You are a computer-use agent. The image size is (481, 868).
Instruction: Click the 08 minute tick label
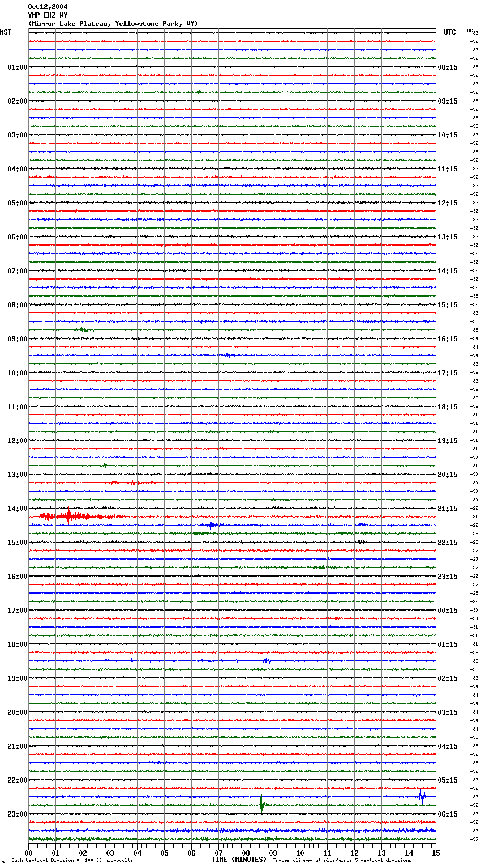coord(246,853)
